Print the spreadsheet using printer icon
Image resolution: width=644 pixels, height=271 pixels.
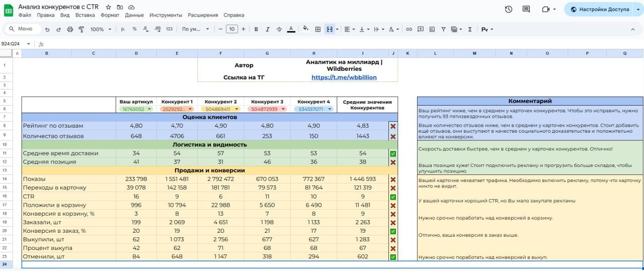(x=70, y=29)
